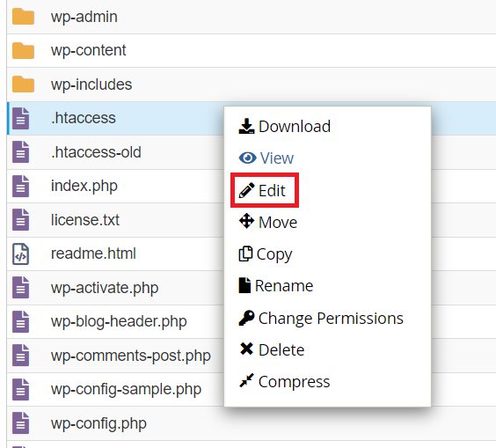The width and height of the screenshot is (496, 448).
Task: Click the wp-admin folder icon
Action: 23,17
